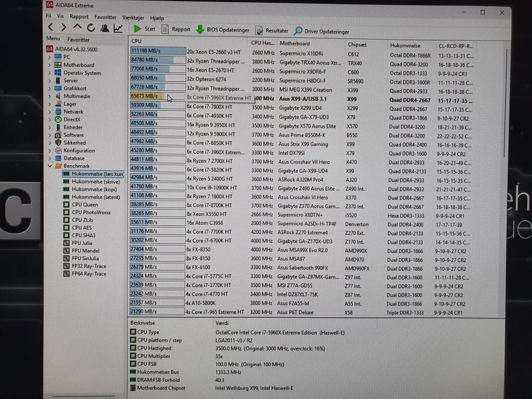This screenshot has height=399, width=532.
Task: Select FPU Mandel benchmark
Action: pyautogui.click(x=81, y=250)
